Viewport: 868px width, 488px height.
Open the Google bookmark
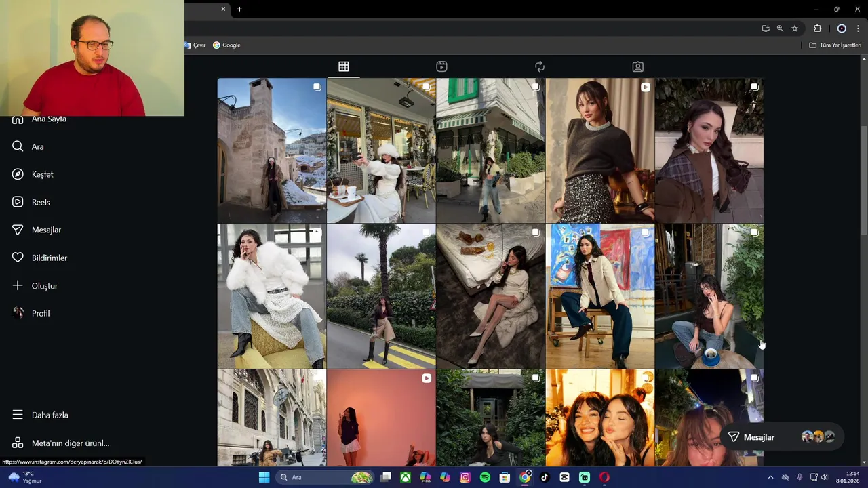(x=226, y=45)
